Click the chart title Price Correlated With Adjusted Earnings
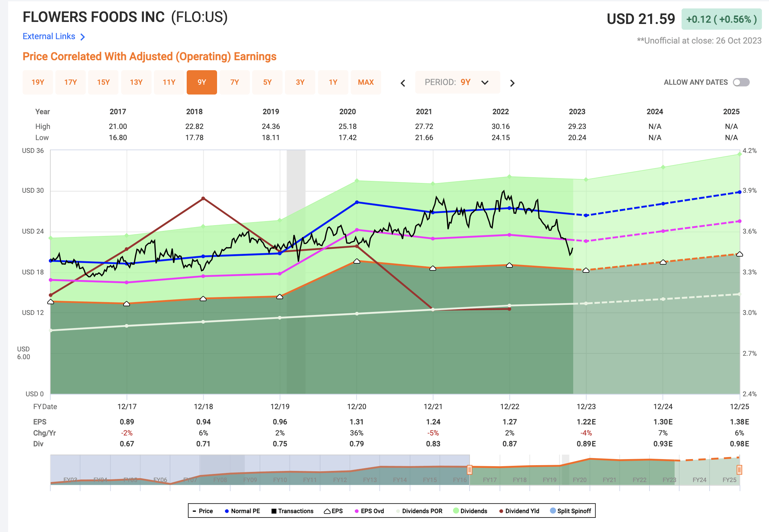 (150, 56)
